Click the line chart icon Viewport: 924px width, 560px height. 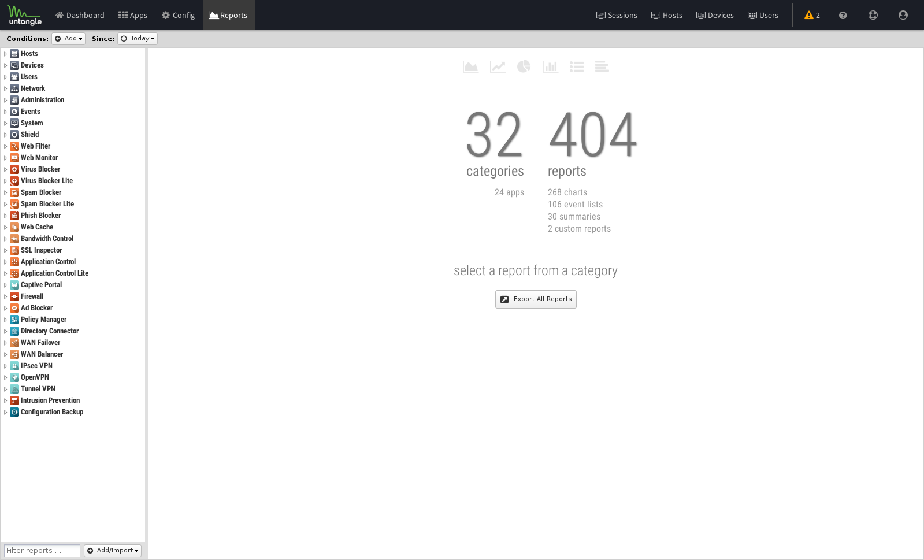pyautogui.click(x=498, y=66)
